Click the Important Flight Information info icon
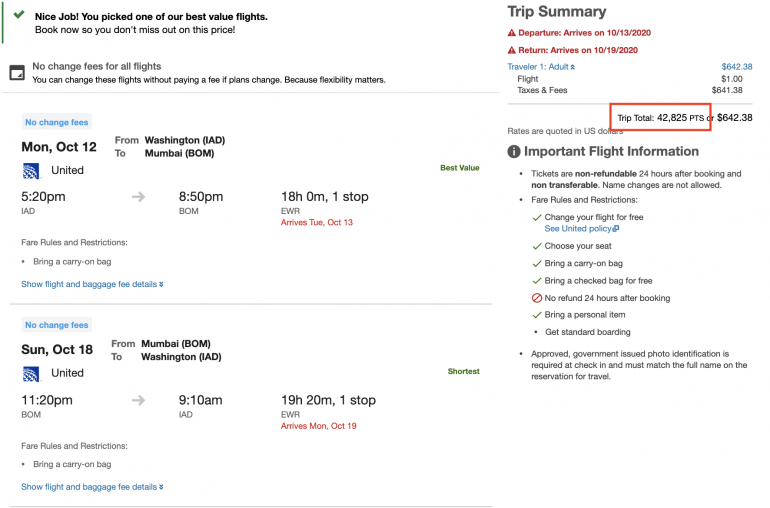 (x=514, y=152)
